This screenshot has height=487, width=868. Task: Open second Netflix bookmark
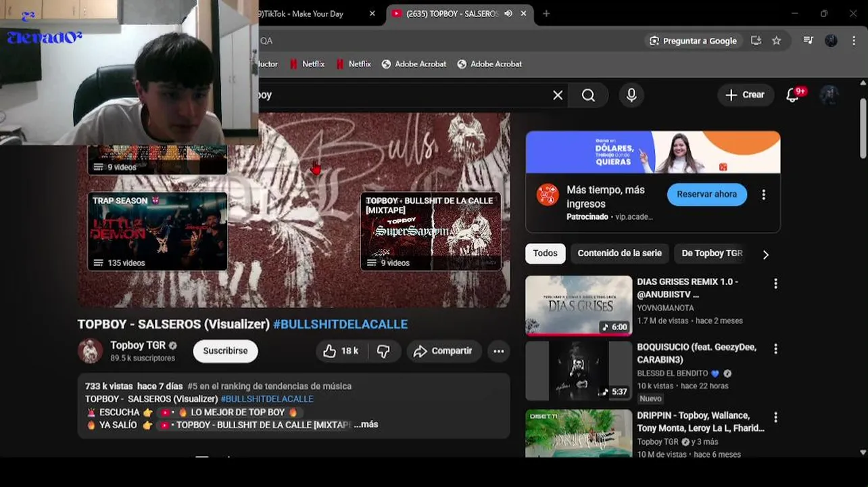point(353,64)
